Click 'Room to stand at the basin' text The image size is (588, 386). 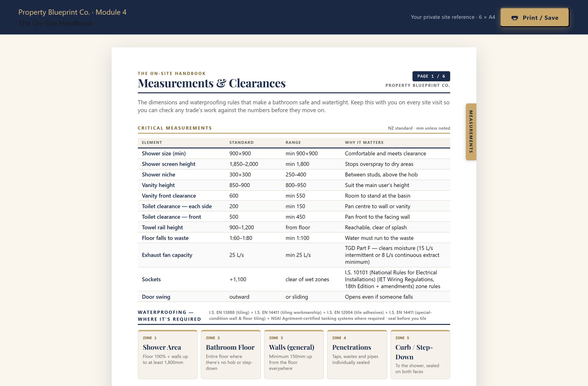pos(377,196)
